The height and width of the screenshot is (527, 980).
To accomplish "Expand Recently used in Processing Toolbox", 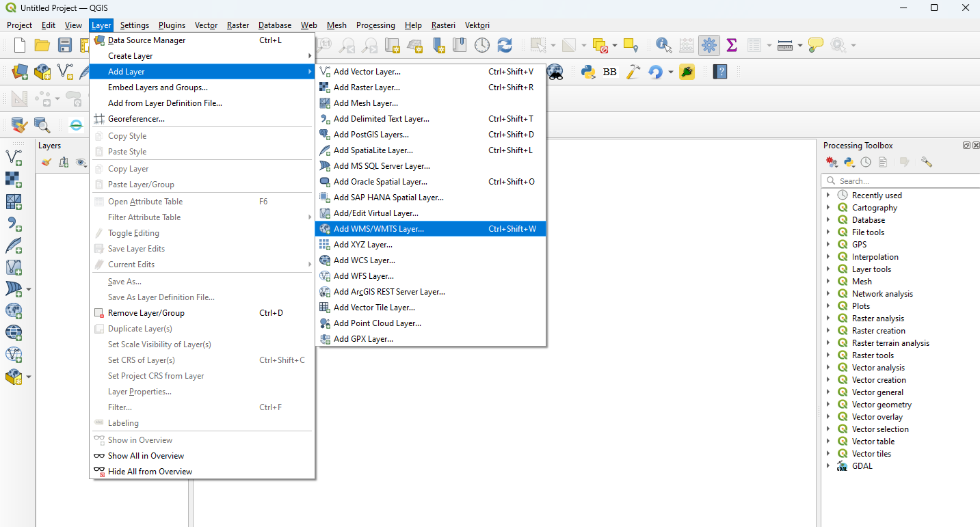I will click(x=828, y=195).
